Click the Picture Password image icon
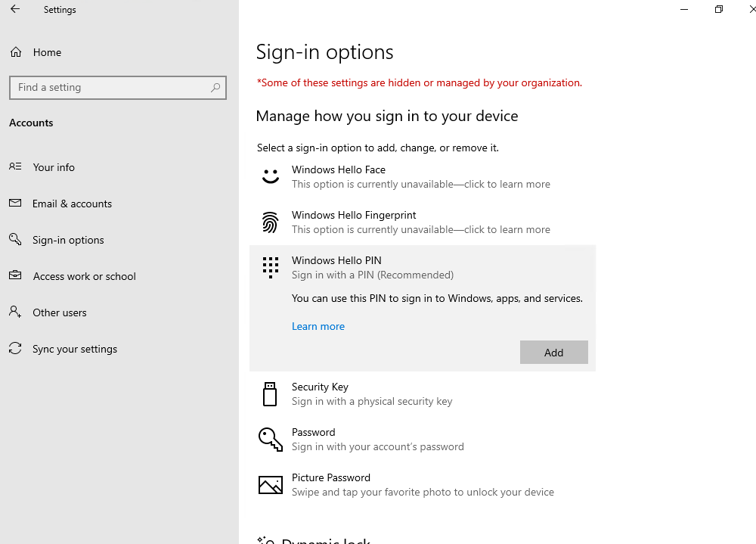 tap(271, 485)
